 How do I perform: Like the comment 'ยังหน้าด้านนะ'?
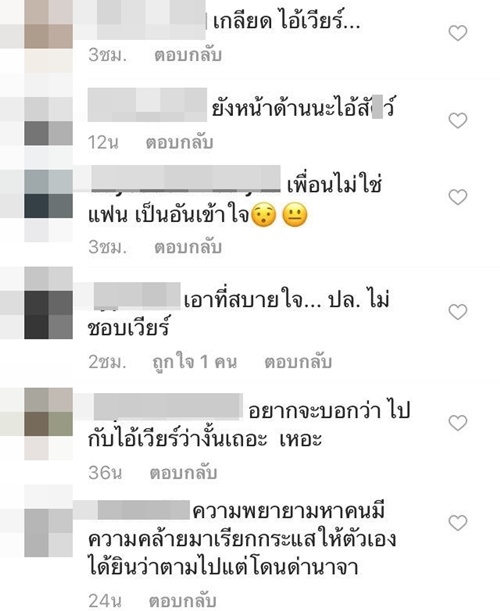(x=458, y=120)
